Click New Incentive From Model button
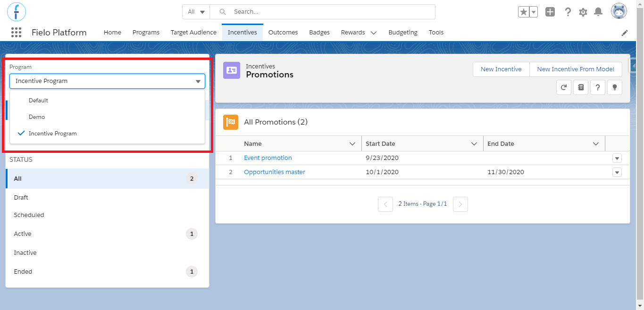Screen dimensions: 644x310 [576, 69]
